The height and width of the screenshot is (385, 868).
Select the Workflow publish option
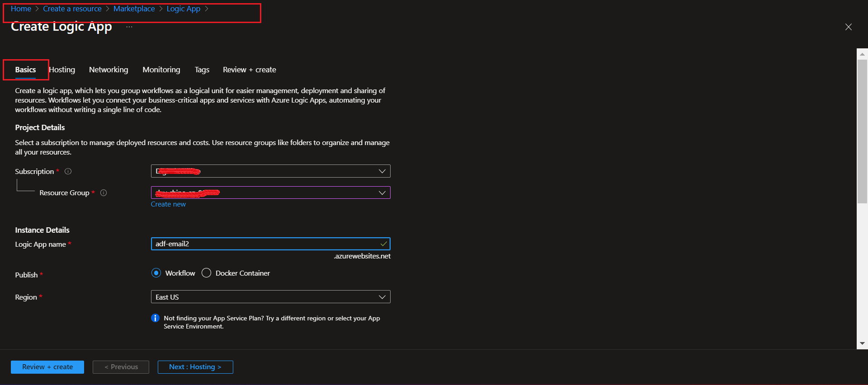click(156, 273)
